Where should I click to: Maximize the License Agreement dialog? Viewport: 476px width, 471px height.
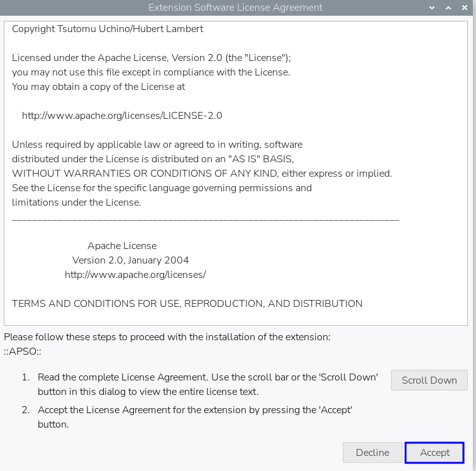coord(448,8)
